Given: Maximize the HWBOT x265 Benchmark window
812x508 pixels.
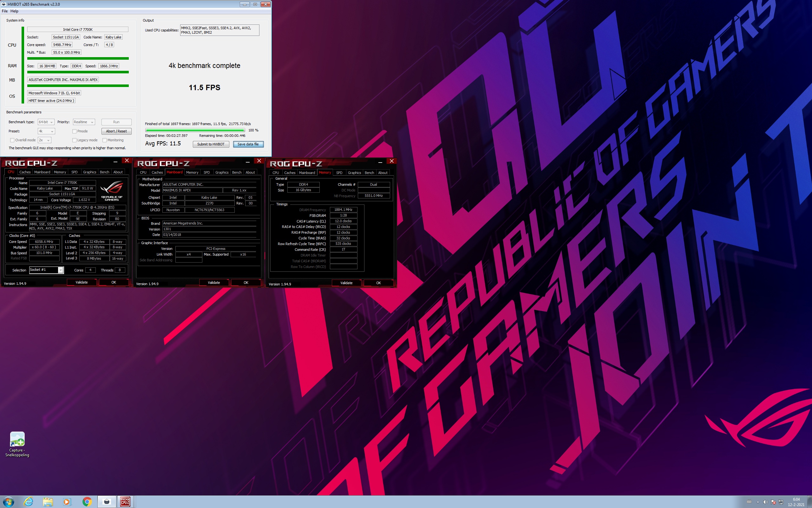Looking at the screenshot, I should 255,4.
